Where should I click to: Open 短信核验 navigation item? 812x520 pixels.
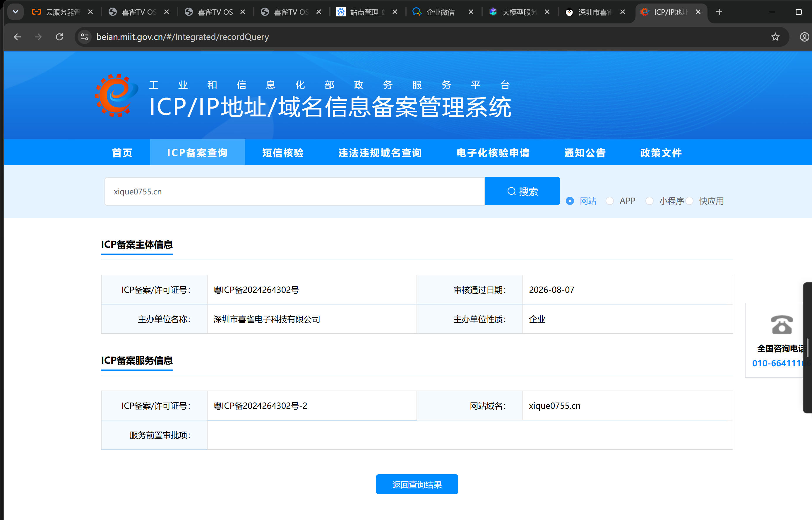[x=283, y=153]
